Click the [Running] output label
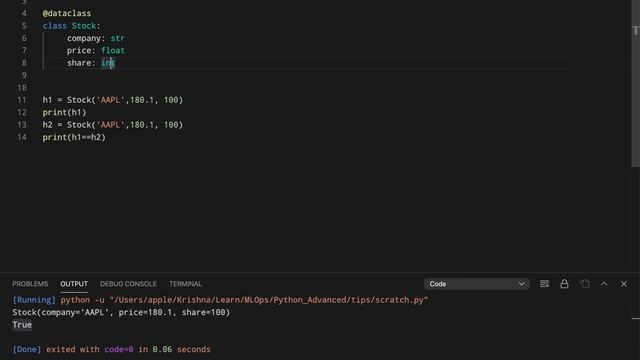The image size is (640, 360). tap(34, 300)
